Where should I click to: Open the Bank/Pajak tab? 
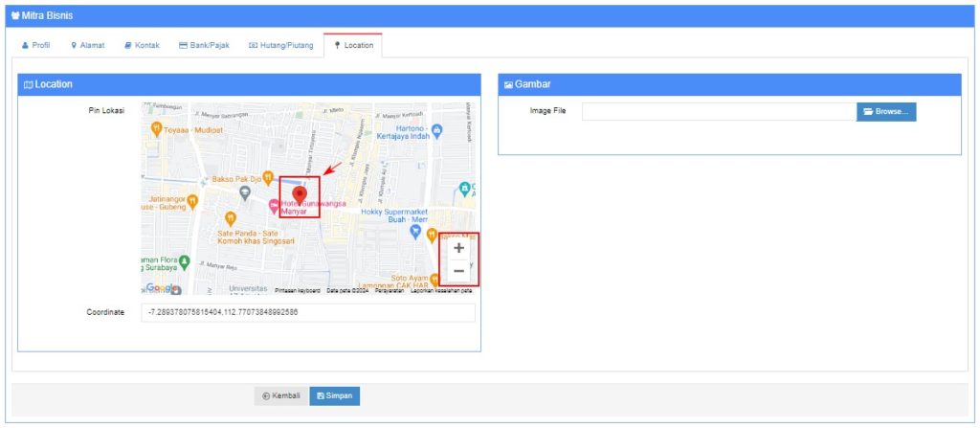point(205,46)
